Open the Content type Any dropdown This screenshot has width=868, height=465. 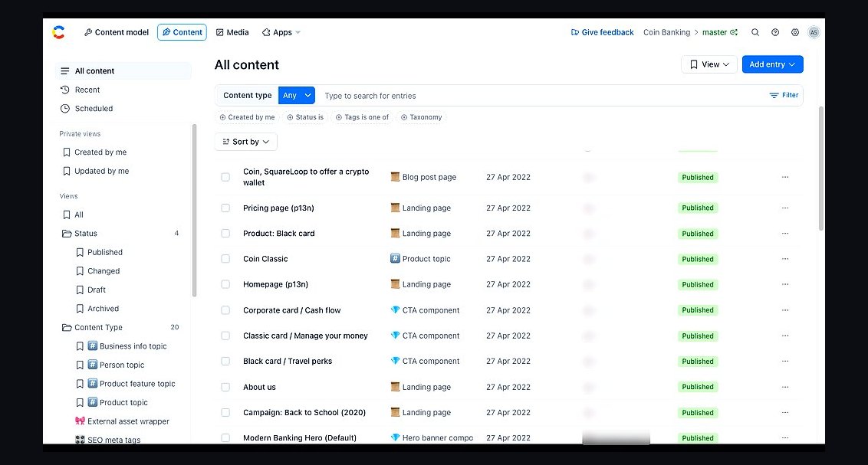click(x=297, y=95)
